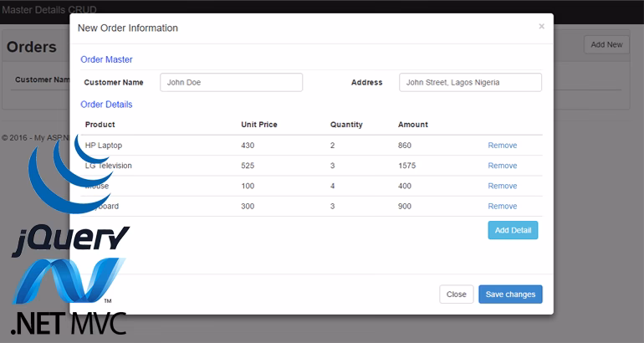Image resolution: width=644 pixels, height=343 pixels.
Task: Remove the row with amount 400
Action: click(502, 186)
